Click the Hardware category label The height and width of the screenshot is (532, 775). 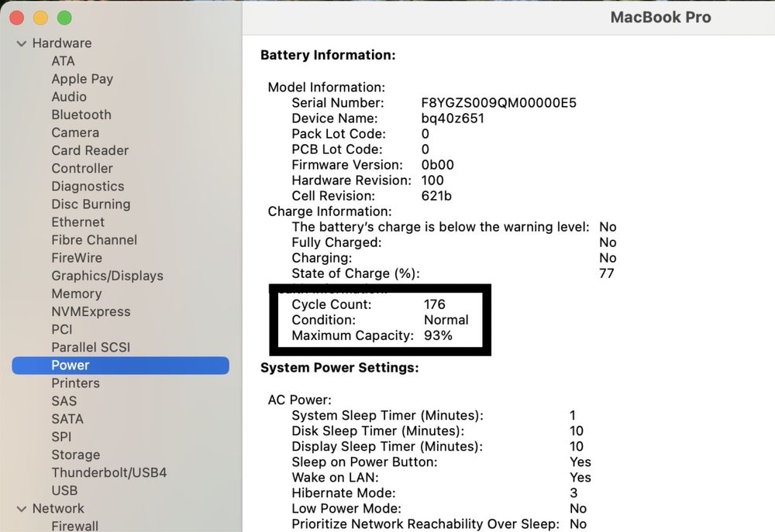(62, 43)
